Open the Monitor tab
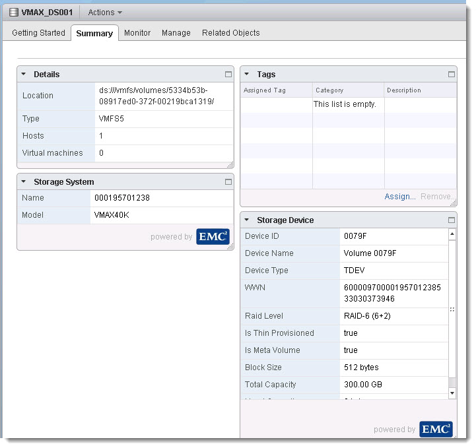This screenshot has width=476, height=448. click(x=137, y=33)
